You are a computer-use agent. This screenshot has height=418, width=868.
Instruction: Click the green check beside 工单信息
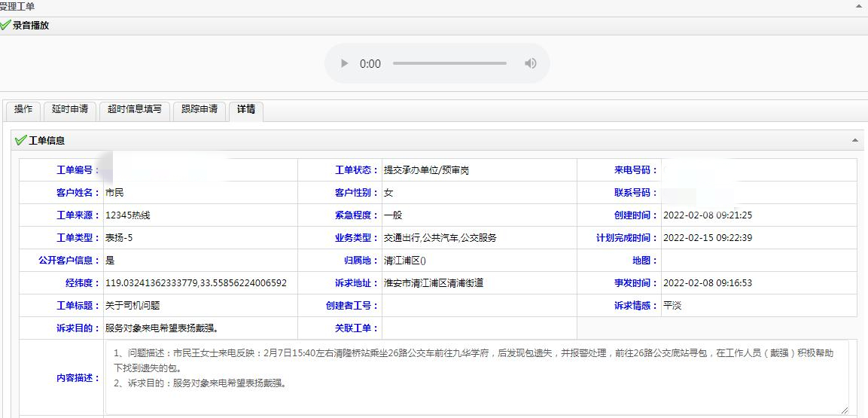20,141
